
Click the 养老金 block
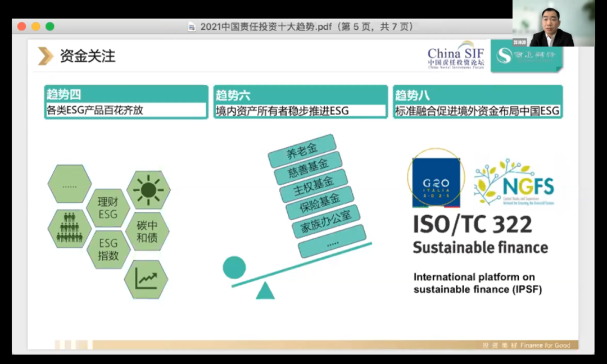[302, 150]
